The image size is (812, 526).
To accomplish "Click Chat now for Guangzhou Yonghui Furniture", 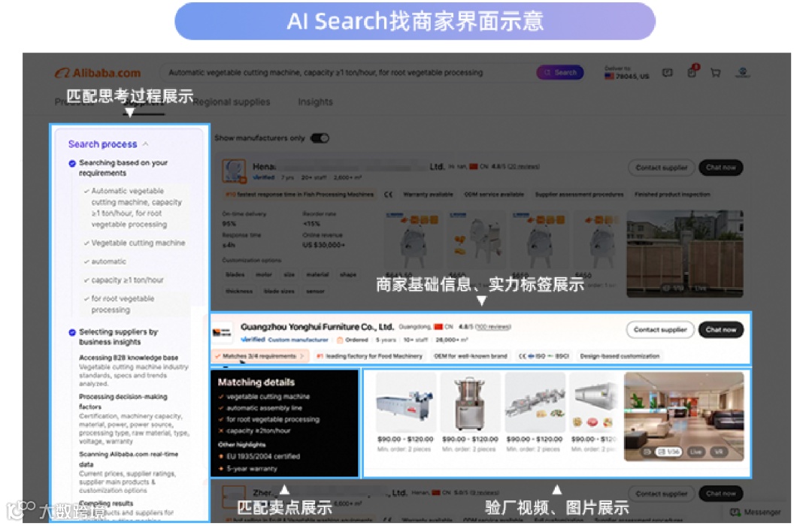I will tap(720, 330).
